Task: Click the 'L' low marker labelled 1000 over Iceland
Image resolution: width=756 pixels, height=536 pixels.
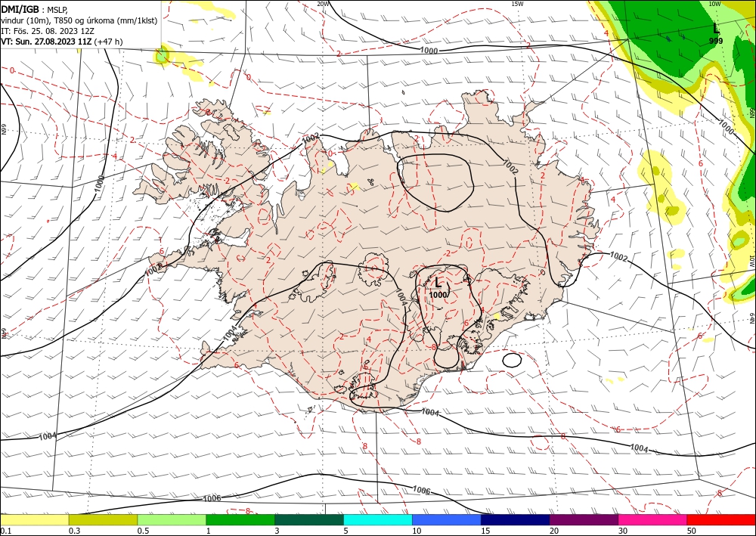Action: [438, 287]
